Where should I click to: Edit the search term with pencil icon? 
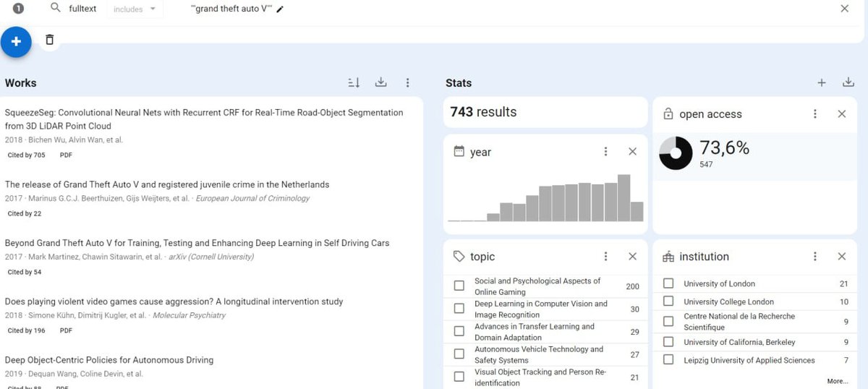pos(280,9)
